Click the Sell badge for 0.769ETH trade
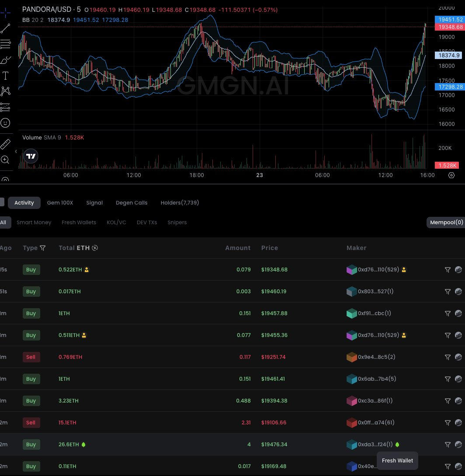The width and height of the screenshot is (465, 476). click(x=31, y=357)
